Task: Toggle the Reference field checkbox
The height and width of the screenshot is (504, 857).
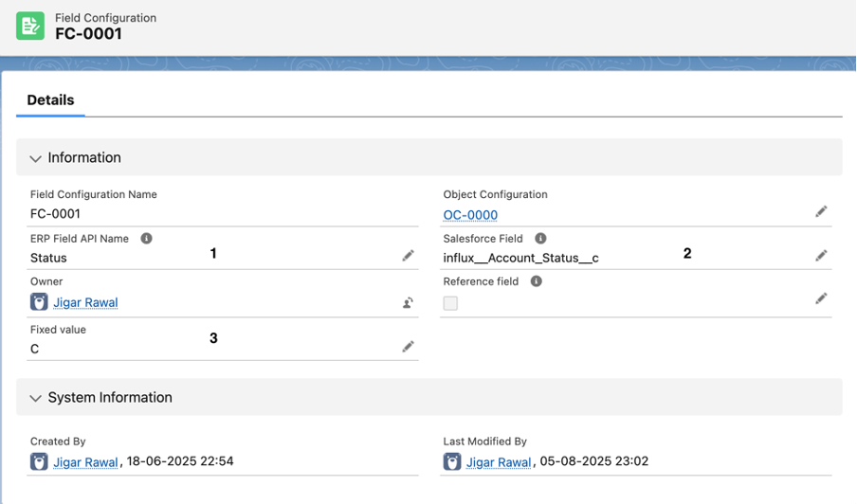Action: pyautogui.click(x=450, y=303)
